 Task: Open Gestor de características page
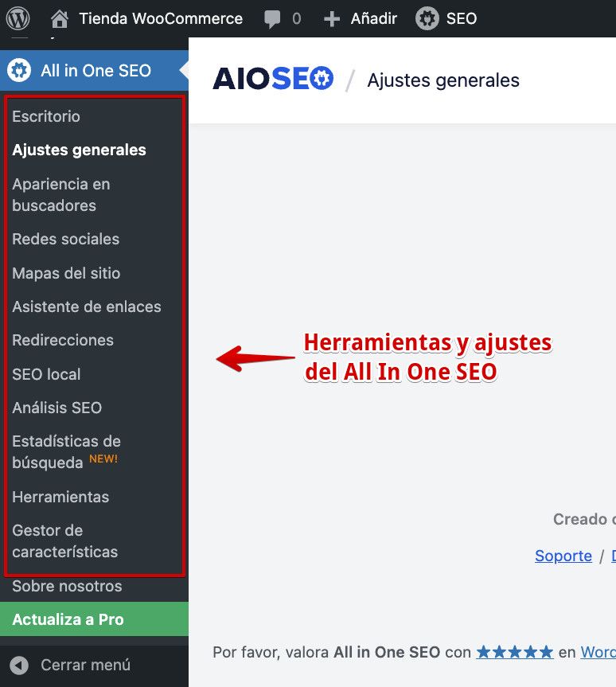(x=64, y=541)
